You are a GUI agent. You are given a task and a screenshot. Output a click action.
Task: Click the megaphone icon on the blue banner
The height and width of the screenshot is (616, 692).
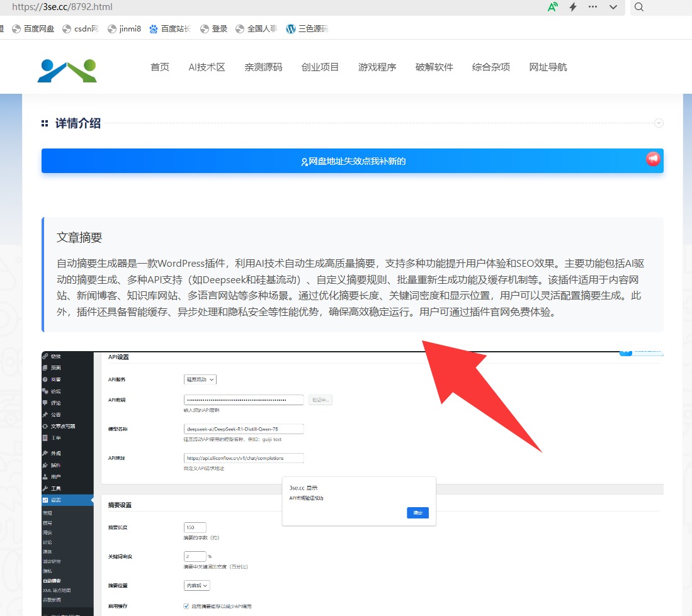point(653,160)
